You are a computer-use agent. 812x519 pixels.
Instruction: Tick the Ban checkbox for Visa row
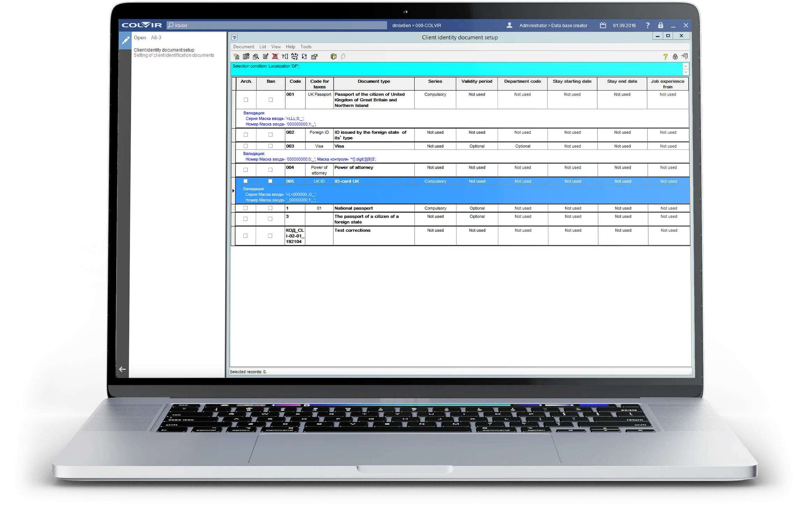[x=270, y=146]
